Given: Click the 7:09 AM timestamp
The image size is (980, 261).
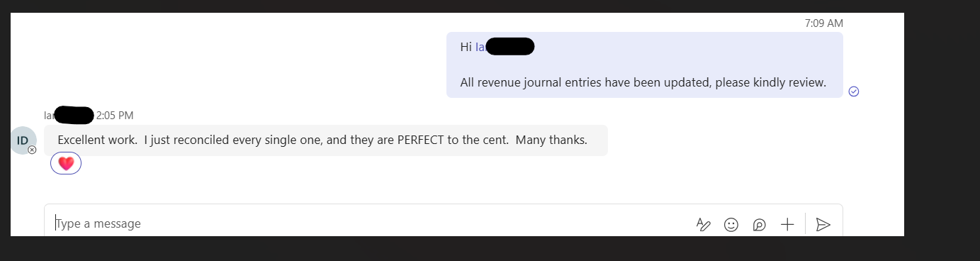Looking at the screenshot, I should (x=824, y=23).
